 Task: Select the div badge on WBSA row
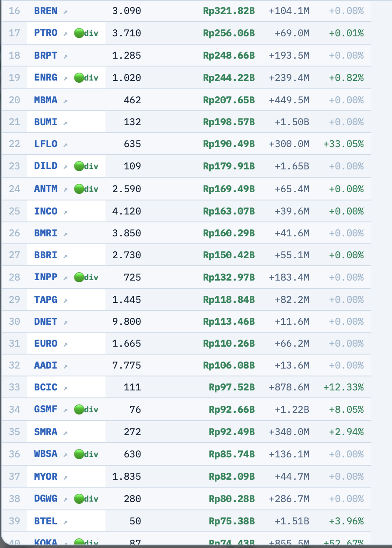[x=86, y=454]
